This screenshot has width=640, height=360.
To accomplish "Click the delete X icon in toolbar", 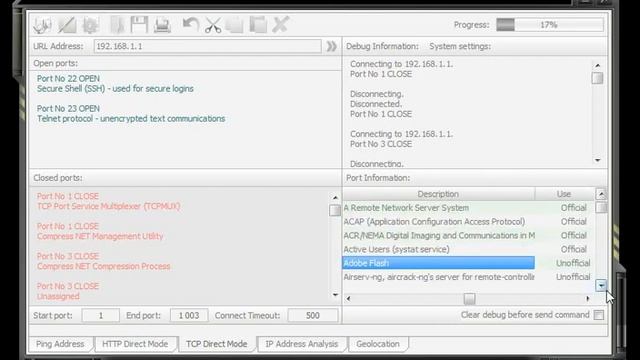I will point(280,24).
